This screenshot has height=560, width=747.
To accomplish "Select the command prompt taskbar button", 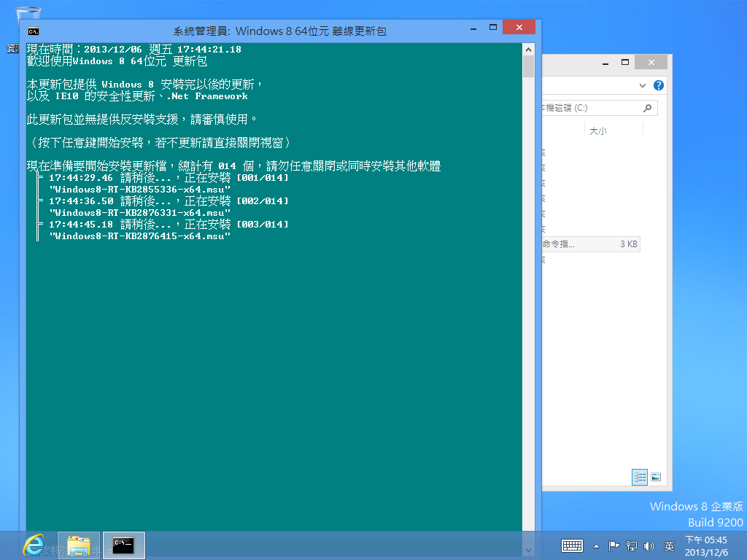I will coord(123,545).
